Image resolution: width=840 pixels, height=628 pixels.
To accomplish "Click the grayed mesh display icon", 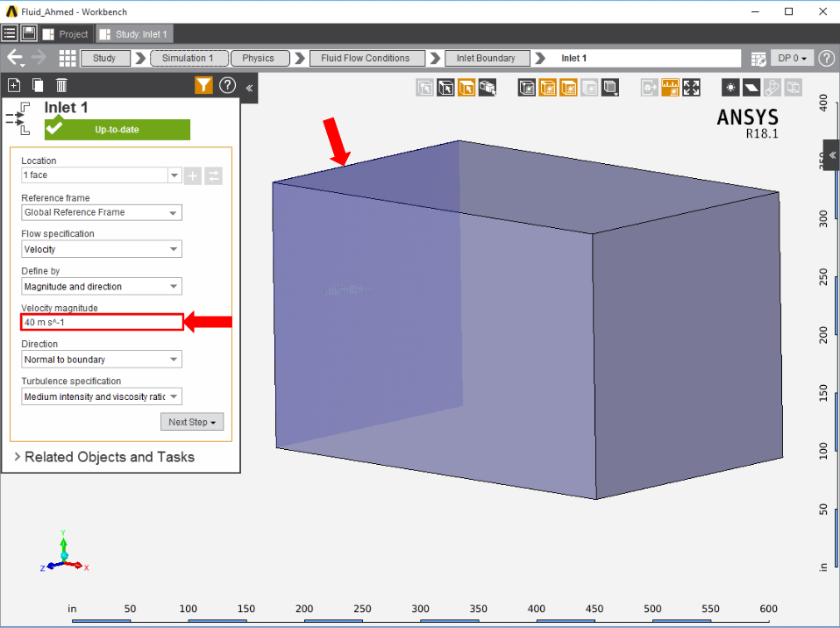I will click(x=589, y=88).
